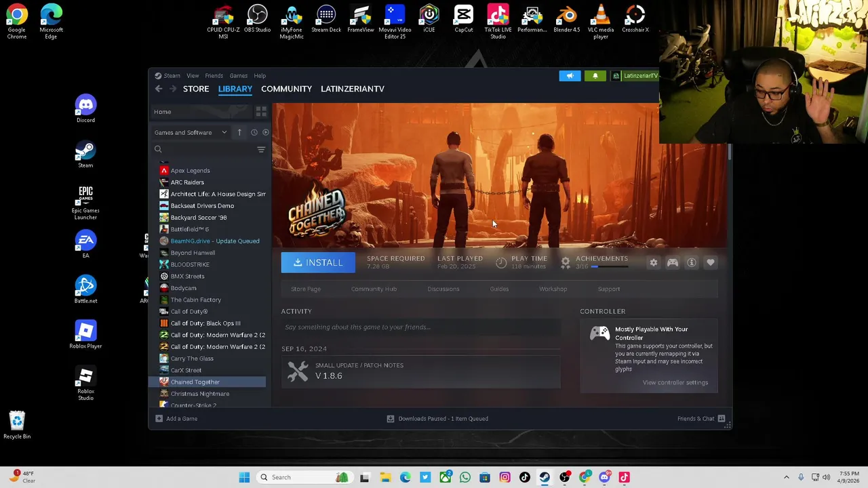Click the Achievements 3/16 progress bar
The height and width of the screenshot is (488, 868).
(x=610, y=267)
